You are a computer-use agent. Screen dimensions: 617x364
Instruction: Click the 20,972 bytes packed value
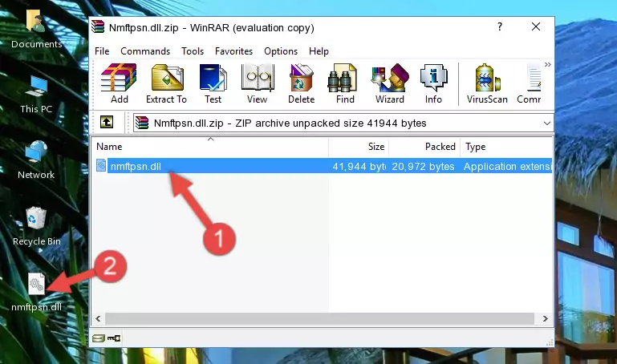(x=423, y=166)
